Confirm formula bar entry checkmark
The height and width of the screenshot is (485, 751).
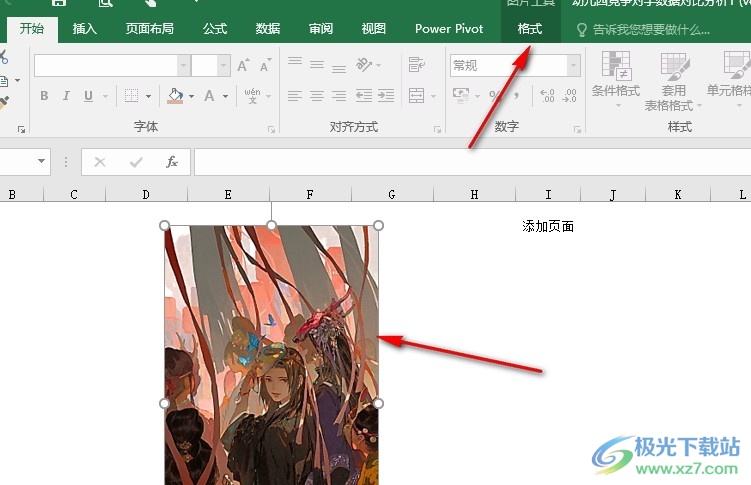[136, 162]
